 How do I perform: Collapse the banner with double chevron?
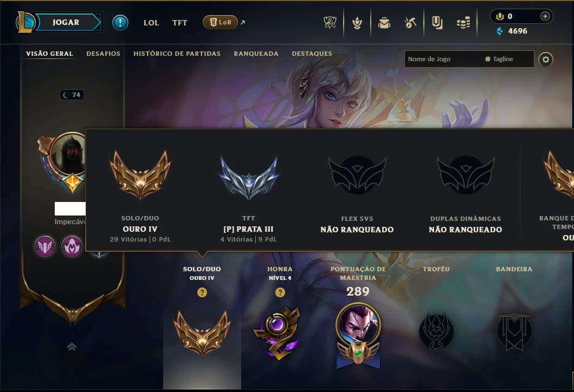click(72, 347)
